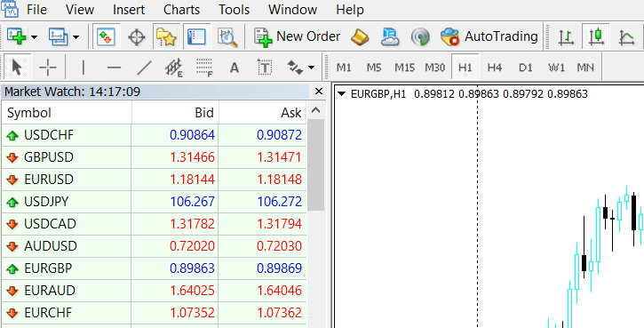Image resolution: width=644 pixels, height=328 pixels.
Task: Open the New Chart toolbar button
Action: coord(17,36)
